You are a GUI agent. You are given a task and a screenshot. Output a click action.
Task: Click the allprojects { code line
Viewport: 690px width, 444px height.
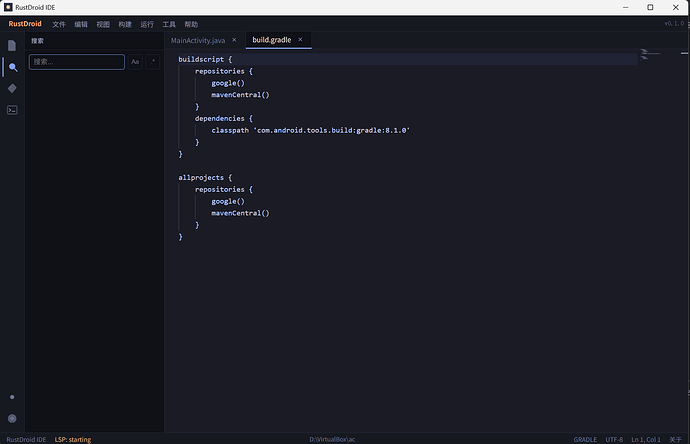(x=205, y=177)
